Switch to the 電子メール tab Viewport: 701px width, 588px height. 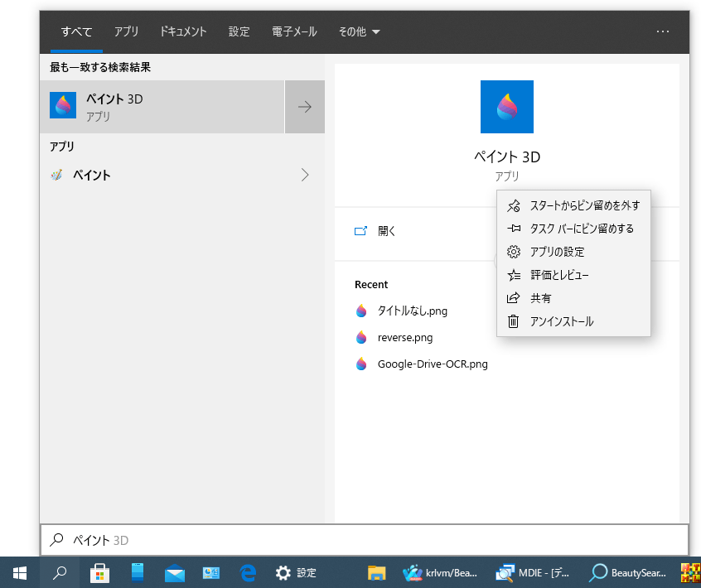(294, 31)
